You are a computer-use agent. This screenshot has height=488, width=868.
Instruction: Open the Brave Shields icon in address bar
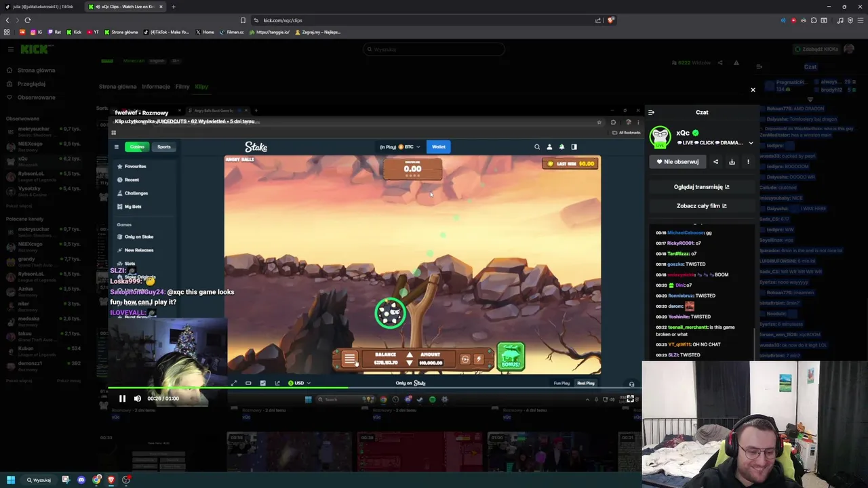[x=610, y=20]
